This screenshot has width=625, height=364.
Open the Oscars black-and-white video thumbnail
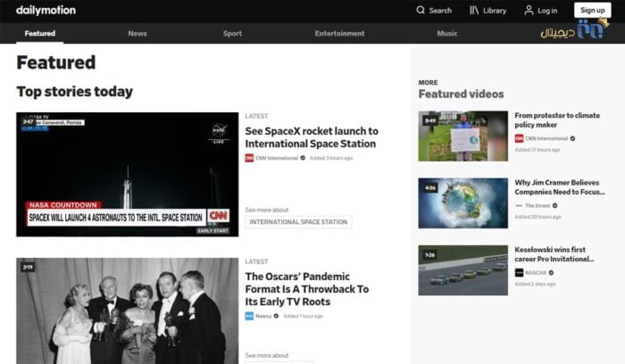point(127,310)
